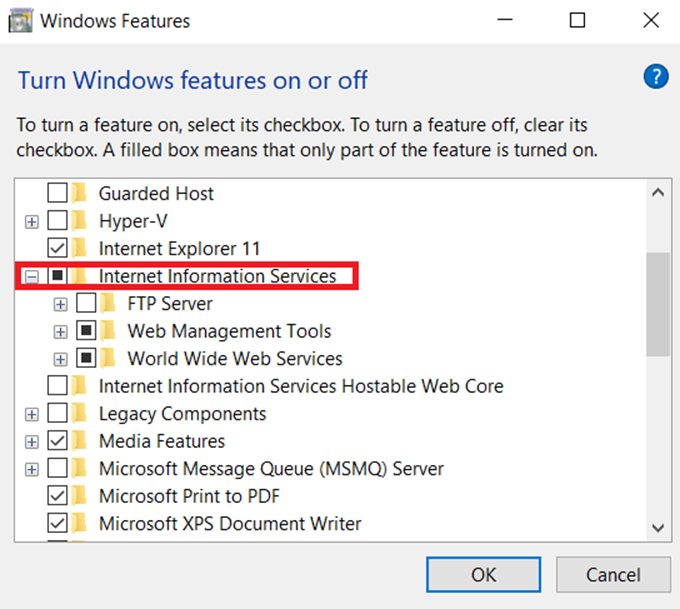Enable the Hyper-V checkbox

57,221
